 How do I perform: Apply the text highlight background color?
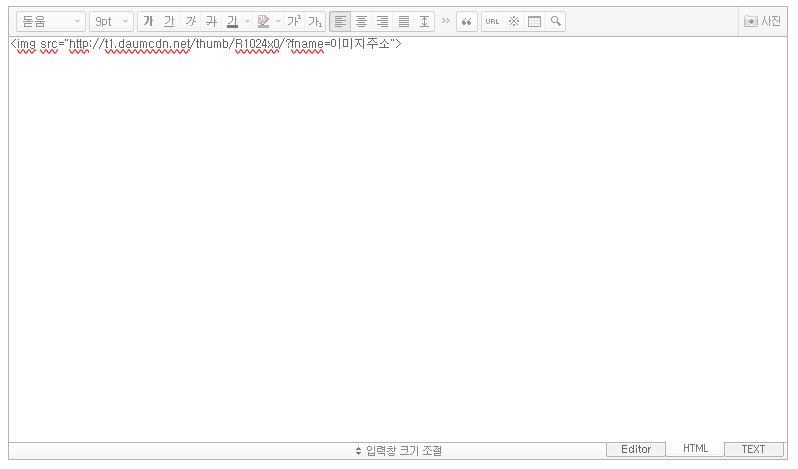pos(263,21)
